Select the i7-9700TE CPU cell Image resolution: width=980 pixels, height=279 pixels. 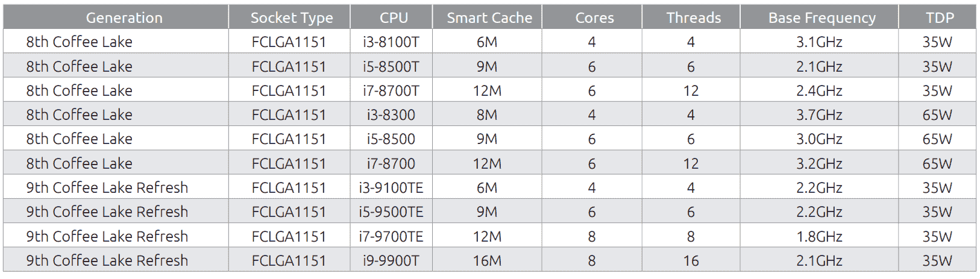[x=391, y=236]
